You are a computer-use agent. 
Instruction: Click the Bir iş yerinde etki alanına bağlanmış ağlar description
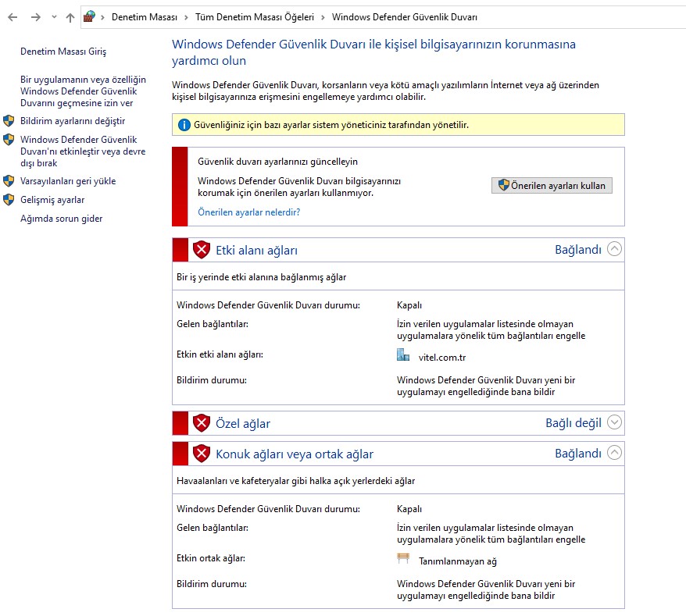261,277
